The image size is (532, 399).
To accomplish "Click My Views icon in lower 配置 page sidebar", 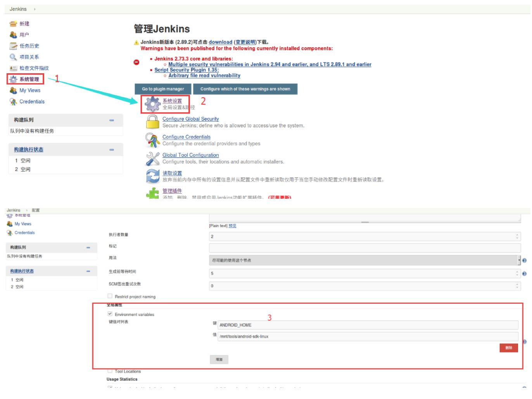I will coord(10,224).
